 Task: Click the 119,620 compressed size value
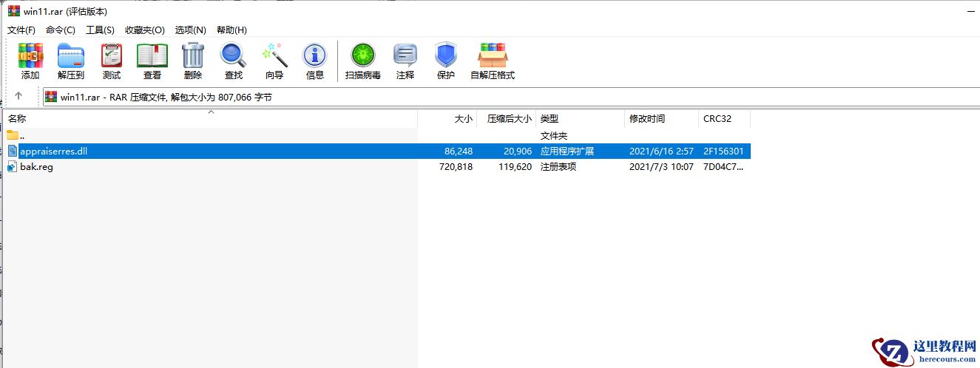click(515, 167)
